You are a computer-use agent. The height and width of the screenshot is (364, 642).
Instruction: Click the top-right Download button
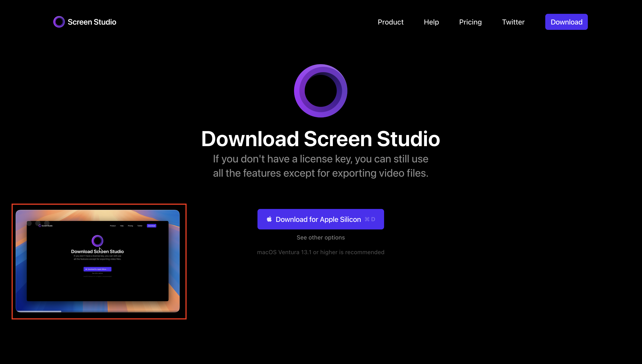tap(566, 22)
